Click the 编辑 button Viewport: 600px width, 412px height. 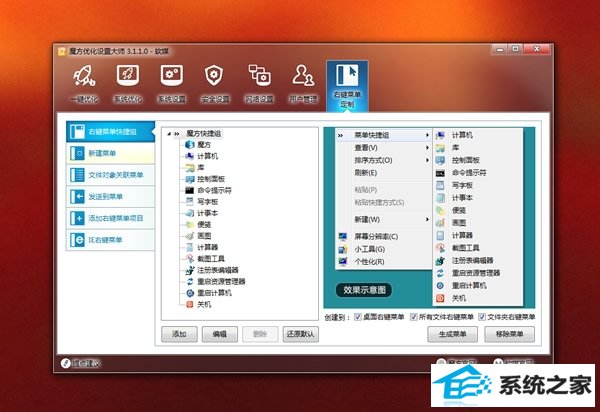pos(220,334)
